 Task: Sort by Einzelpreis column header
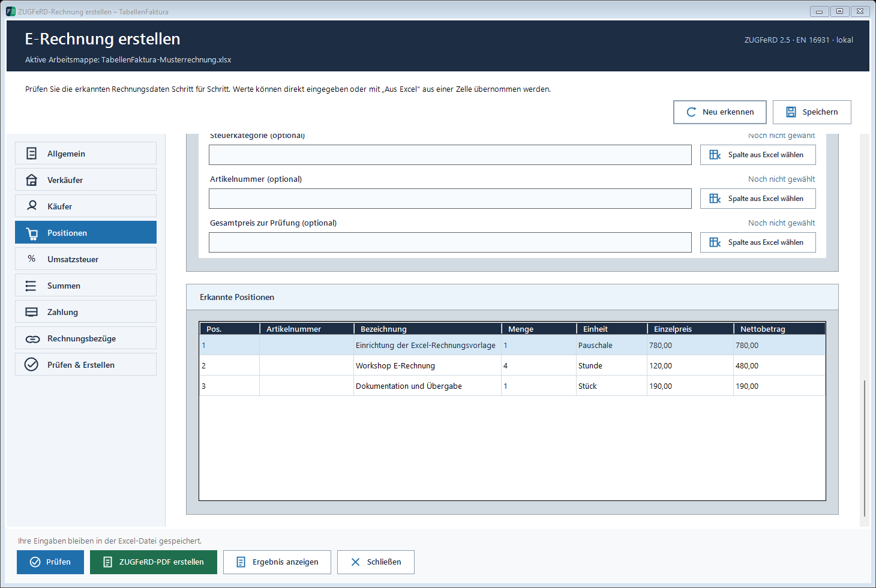point(690,329)
